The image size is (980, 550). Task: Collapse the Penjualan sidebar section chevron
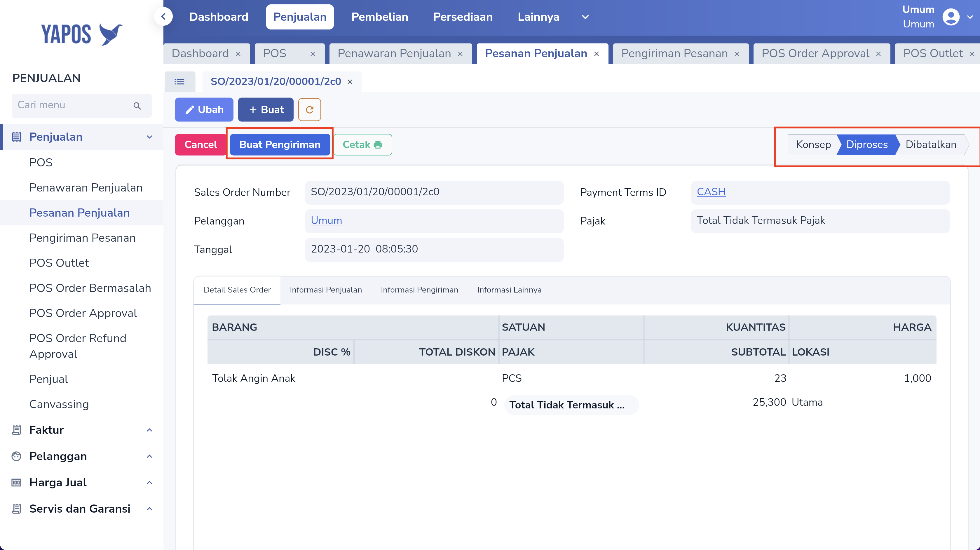click(149, 137)
